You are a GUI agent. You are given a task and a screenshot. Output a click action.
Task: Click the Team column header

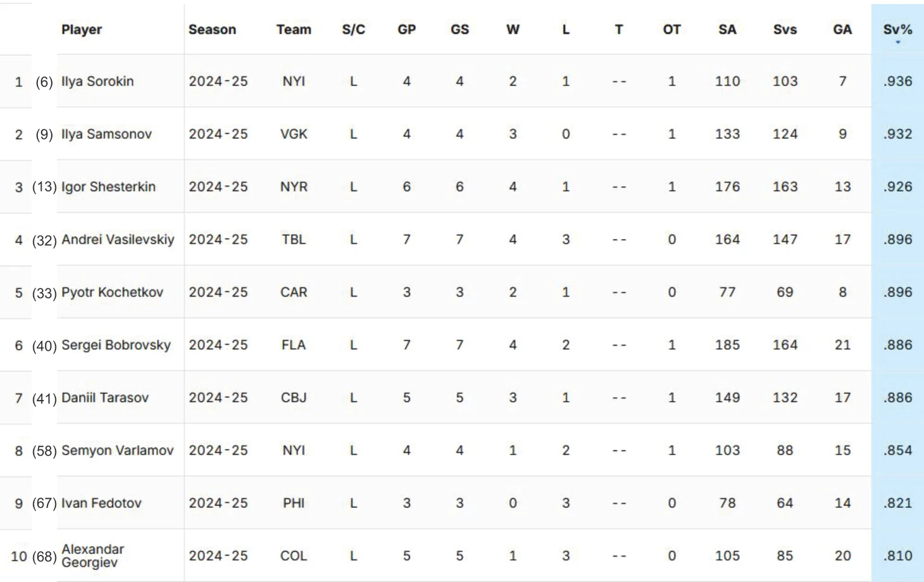(294, 29)
